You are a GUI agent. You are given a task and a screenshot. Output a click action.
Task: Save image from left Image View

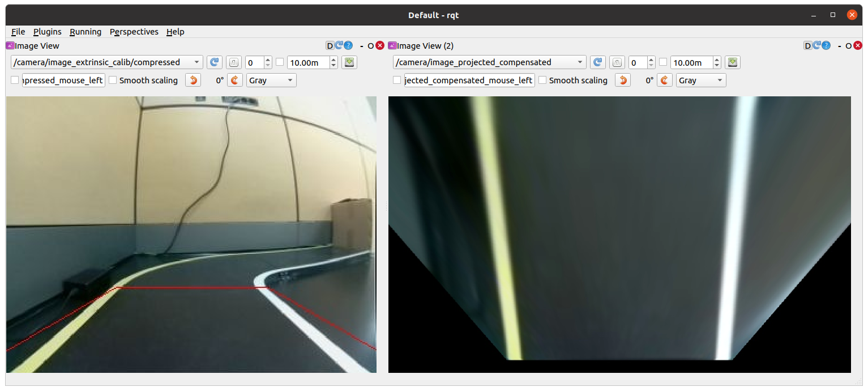(349, 62)
